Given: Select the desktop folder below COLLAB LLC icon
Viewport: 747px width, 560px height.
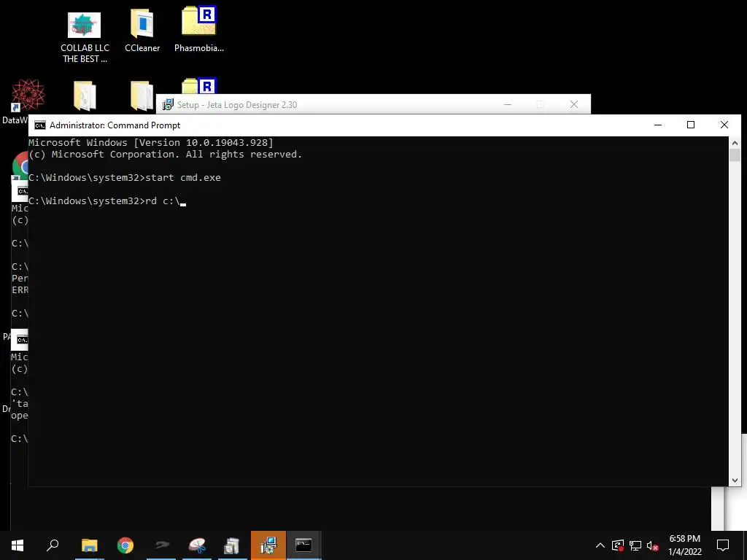Looking at the screenshot, I should pyautogui.click(x=85, y=96).
